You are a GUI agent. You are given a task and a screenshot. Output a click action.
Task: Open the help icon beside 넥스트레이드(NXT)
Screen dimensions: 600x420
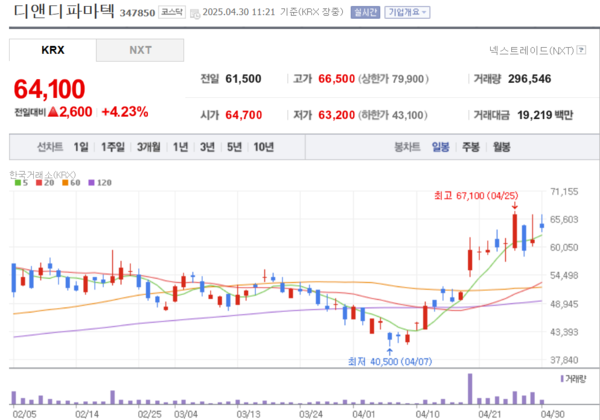click(583, 50)
